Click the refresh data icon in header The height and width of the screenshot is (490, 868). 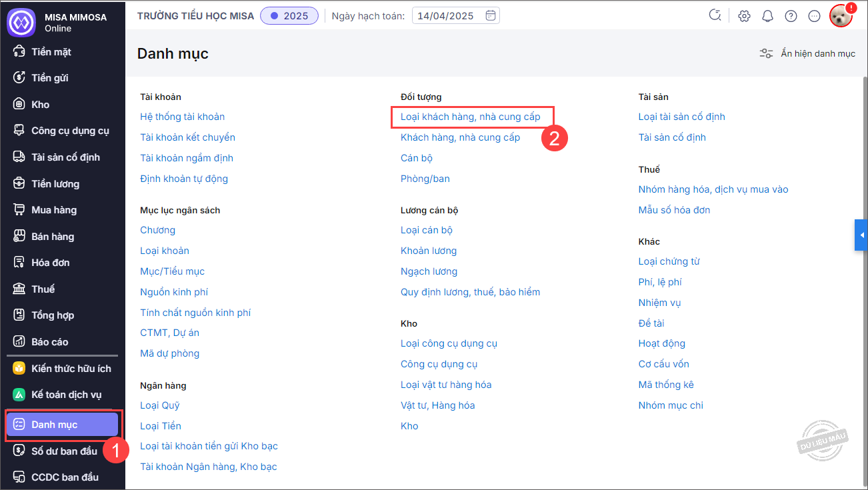point(715,15)
